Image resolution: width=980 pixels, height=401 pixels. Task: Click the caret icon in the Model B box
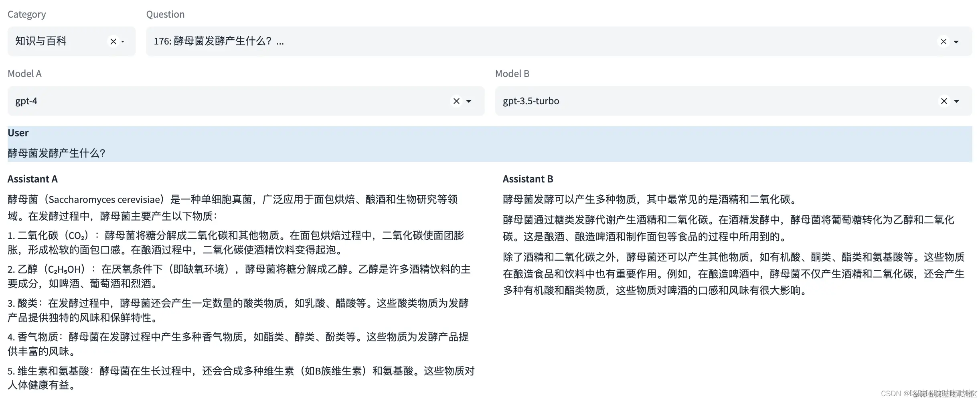tap(957, 101)
